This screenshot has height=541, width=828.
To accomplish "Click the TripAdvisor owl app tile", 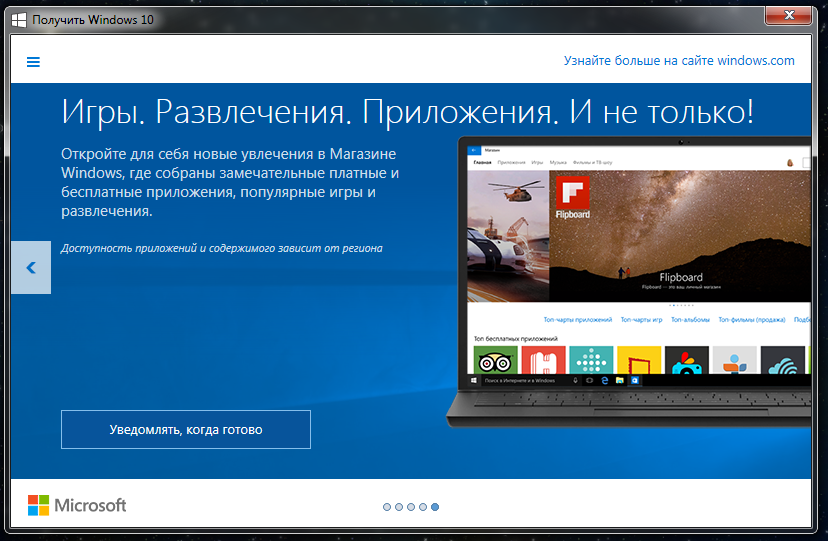I will coord(495,360).
